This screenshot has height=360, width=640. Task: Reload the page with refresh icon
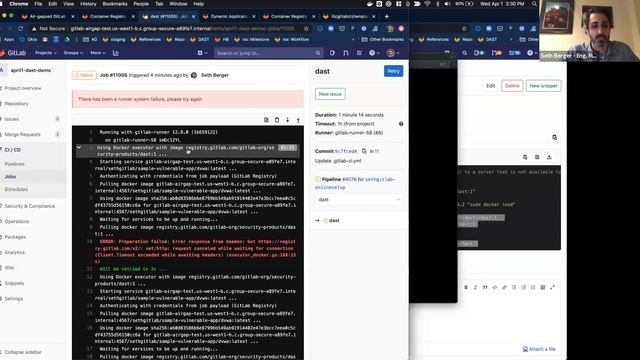tap(20, 29)
